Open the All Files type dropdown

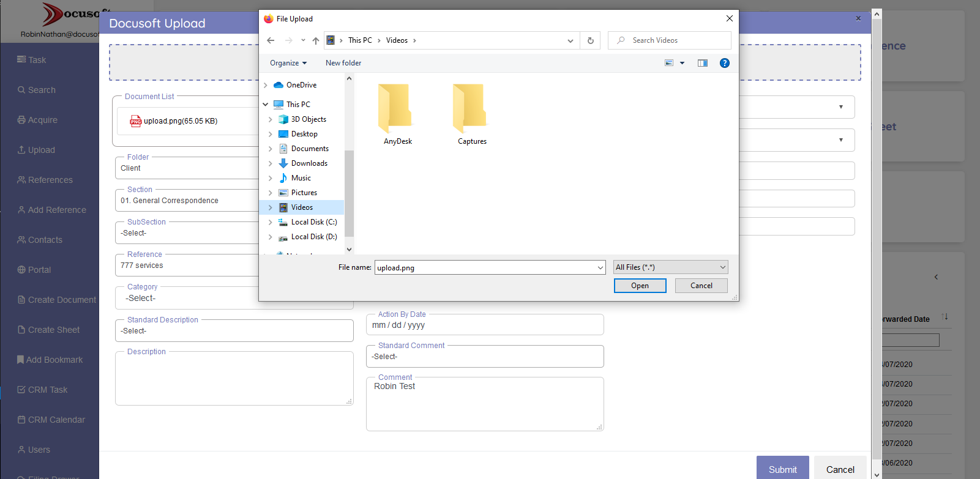click(x=671, y=267)
